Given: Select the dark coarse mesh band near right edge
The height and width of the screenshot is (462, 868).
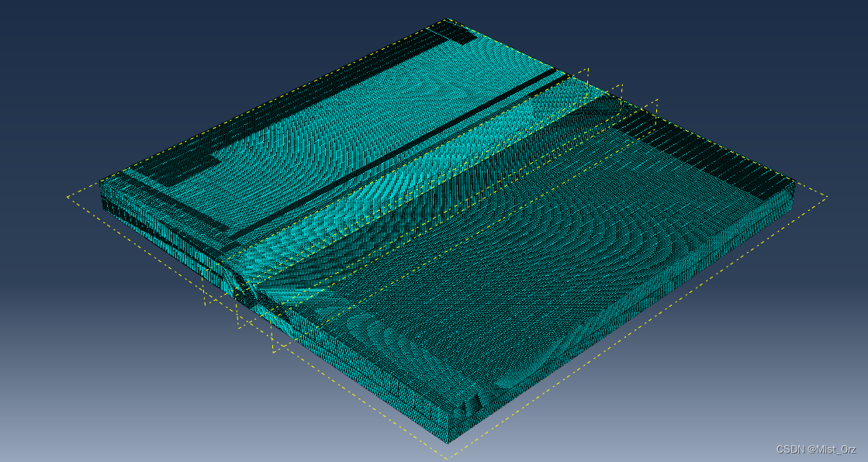Looking at the screenshot, I should 698,147.
